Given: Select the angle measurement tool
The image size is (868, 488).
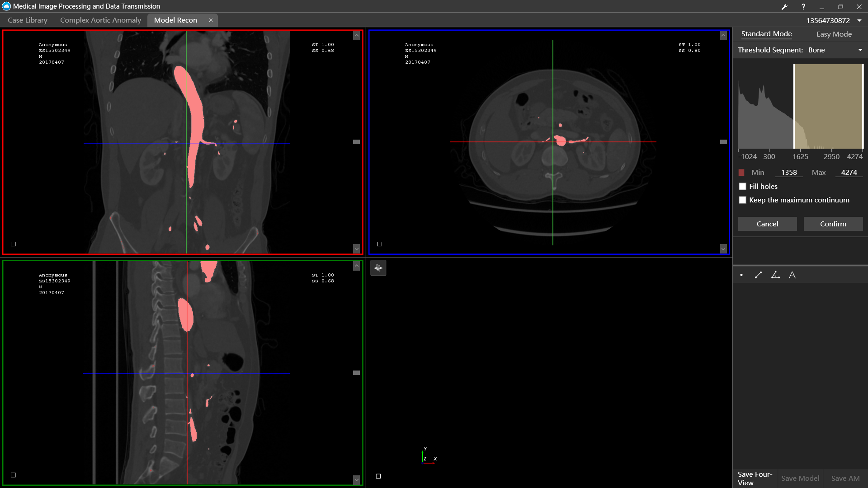Looking at the screenshot, I should [x=775, y=275].
